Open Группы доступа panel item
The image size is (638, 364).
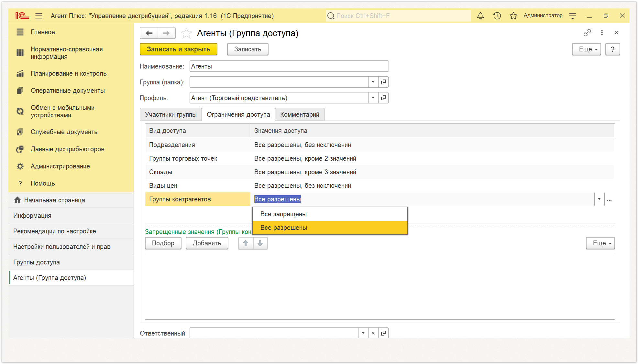click(x=71, y=262)
